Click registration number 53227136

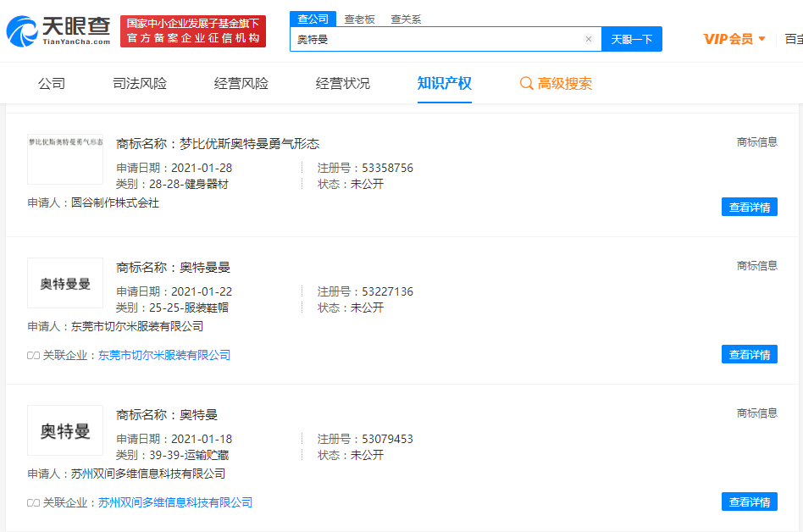(388, 292)
